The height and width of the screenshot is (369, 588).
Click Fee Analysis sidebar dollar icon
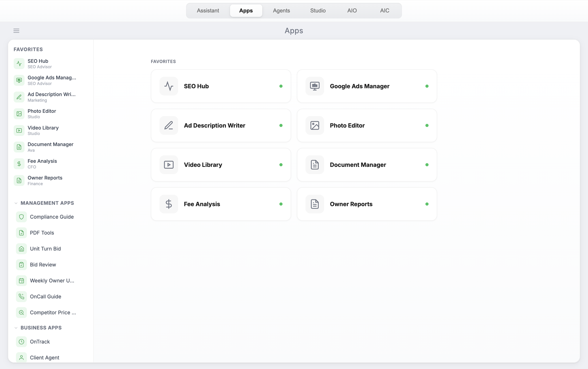point(19,164)
